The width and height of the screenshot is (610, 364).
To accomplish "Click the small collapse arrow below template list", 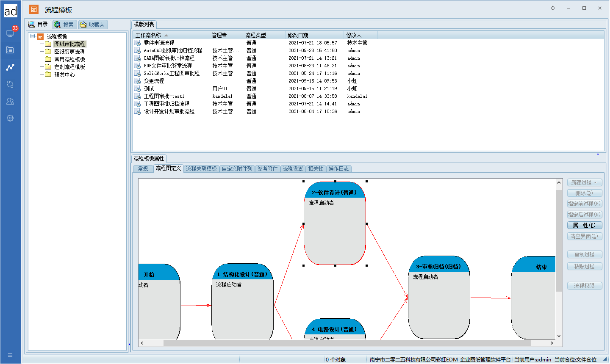I will click(x=598, y=154).
